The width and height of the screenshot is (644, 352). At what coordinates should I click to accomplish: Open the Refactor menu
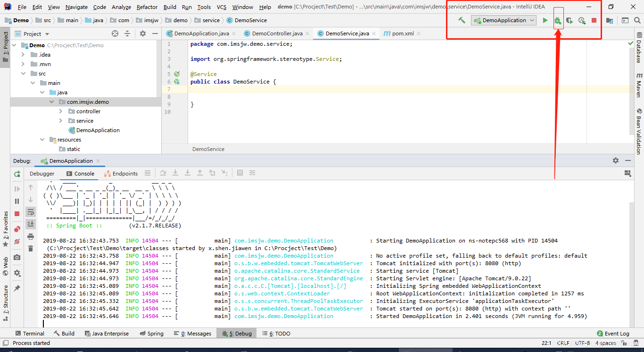pyautogui.click(x=147, y=7)
